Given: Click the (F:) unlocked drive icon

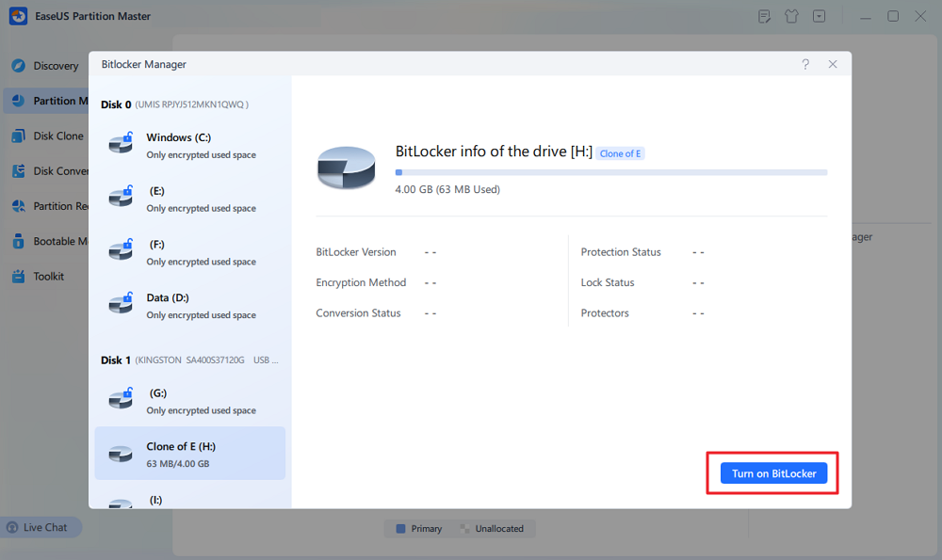Looking at the screenshot, I should [x=121, y=250].
